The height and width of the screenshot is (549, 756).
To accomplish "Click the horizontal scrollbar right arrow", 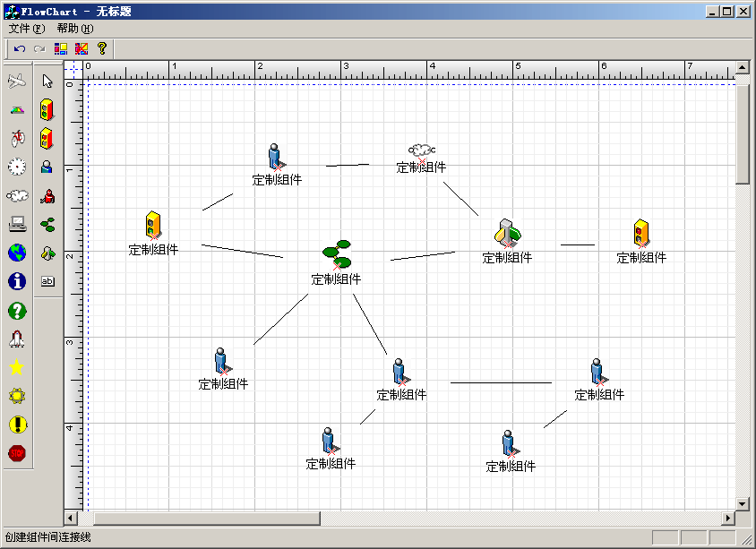I will click(x=728, y=519).
